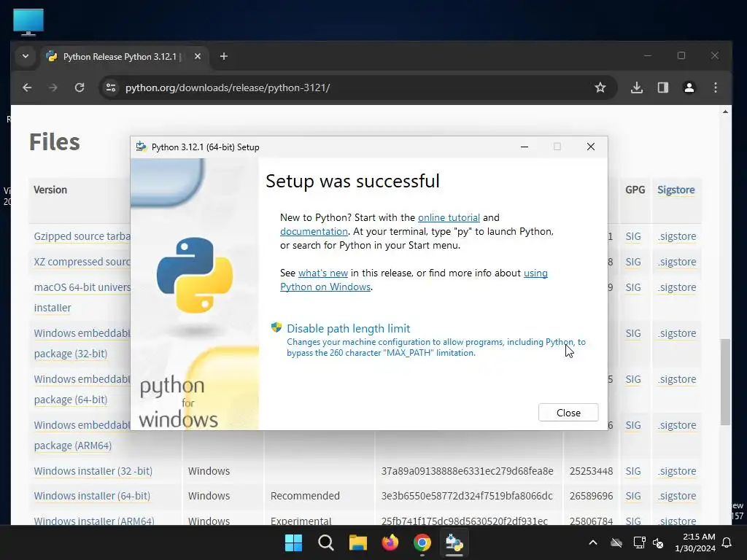
Task: Open Windows installer (64-bit) link
Action: [x=92, y=496]
